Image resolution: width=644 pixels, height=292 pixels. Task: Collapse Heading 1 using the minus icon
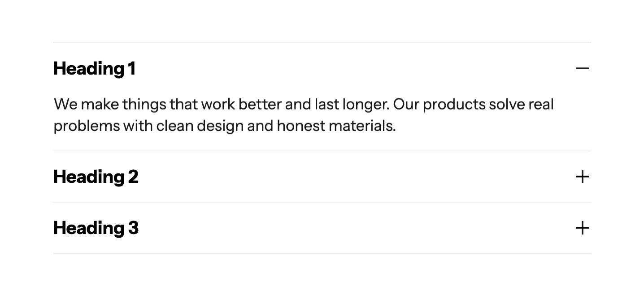pos(582,68)
